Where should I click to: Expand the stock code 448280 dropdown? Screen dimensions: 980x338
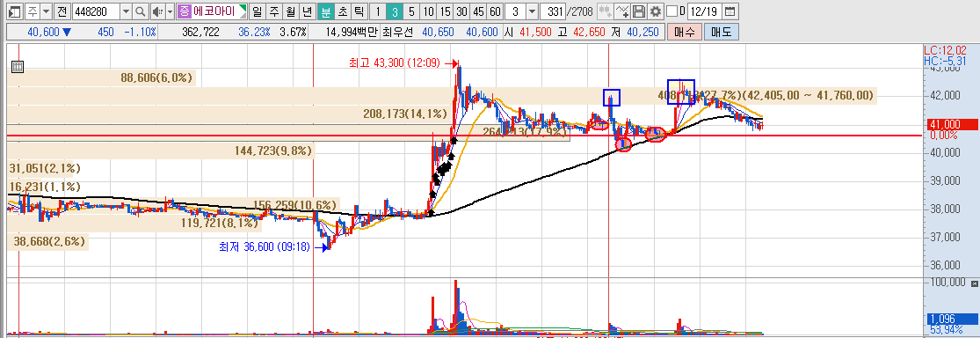pos(126,11)
